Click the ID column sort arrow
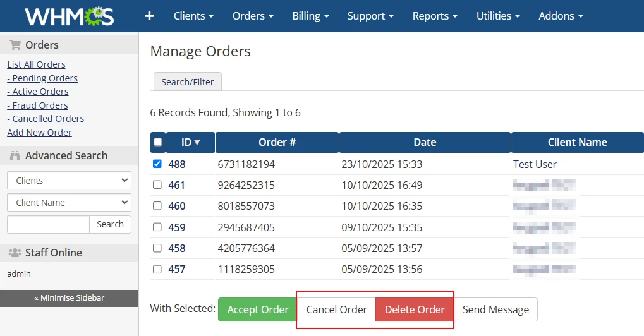This screenshot has width=644, height=336. [x=197, y=142]
